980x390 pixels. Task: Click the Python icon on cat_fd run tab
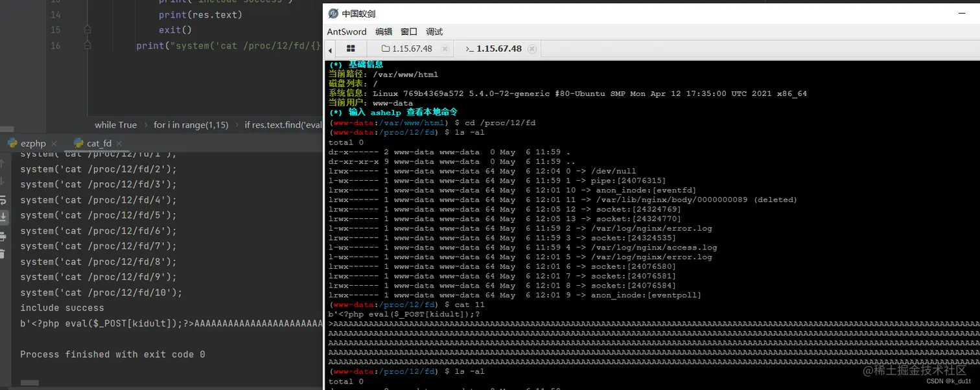point(78,143)
